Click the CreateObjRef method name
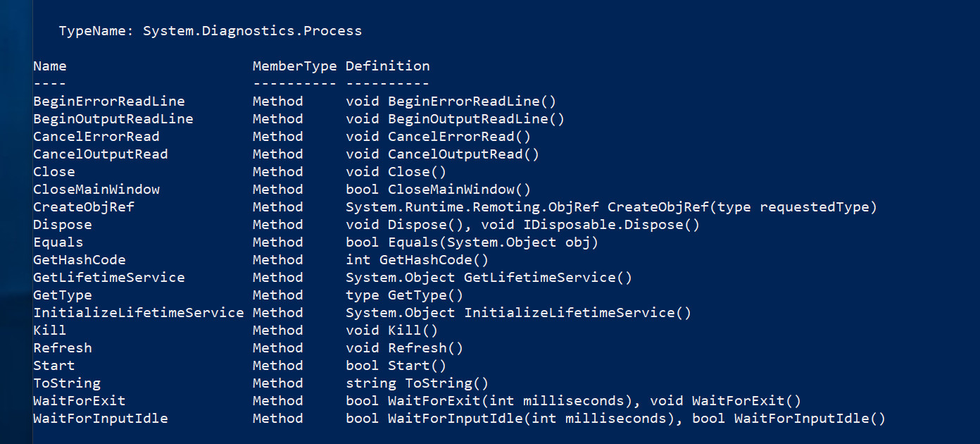This screenshot has height=444, width=980. pos(84,207)
